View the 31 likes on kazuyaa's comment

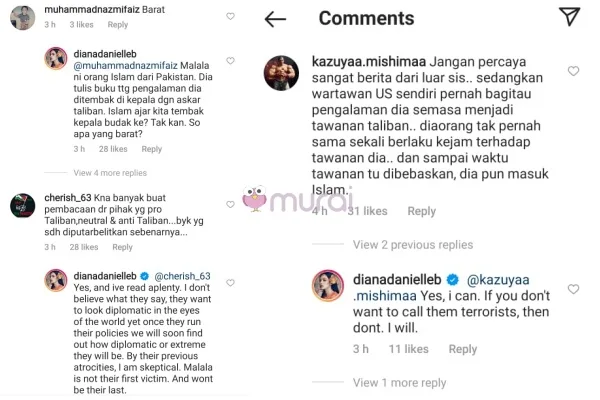367,211
